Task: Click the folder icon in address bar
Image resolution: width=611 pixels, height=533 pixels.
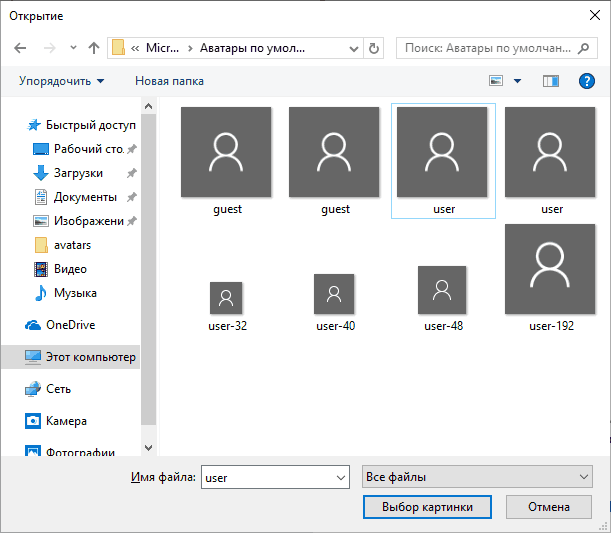Action: [118, 48]
